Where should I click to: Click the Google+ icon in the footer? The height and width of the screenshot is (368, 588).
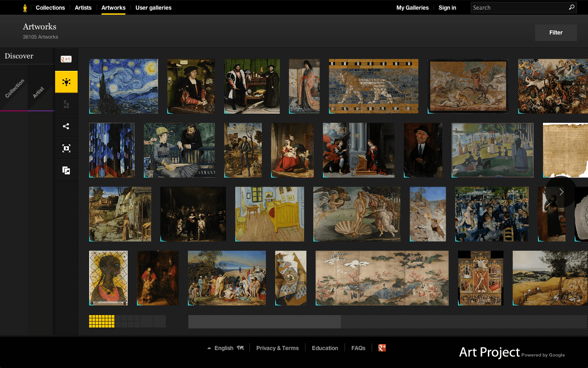[x=382, y=348]
